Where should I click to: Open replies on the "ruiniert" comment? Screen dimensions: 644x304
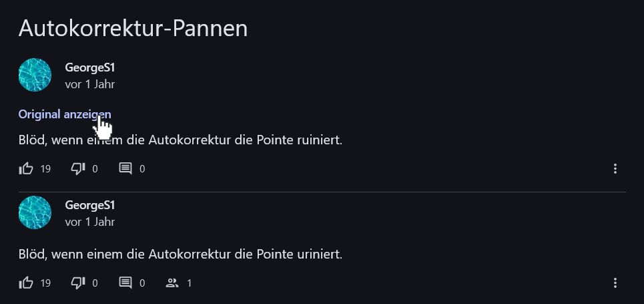pyautogui.click(x=125, y=168)
